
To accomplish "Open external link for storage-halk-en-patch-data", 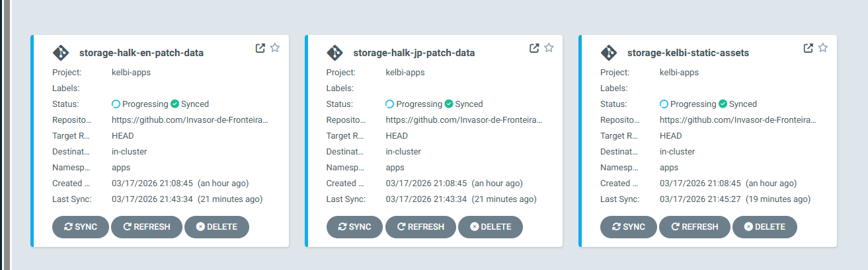I will (x=260, y=48).
